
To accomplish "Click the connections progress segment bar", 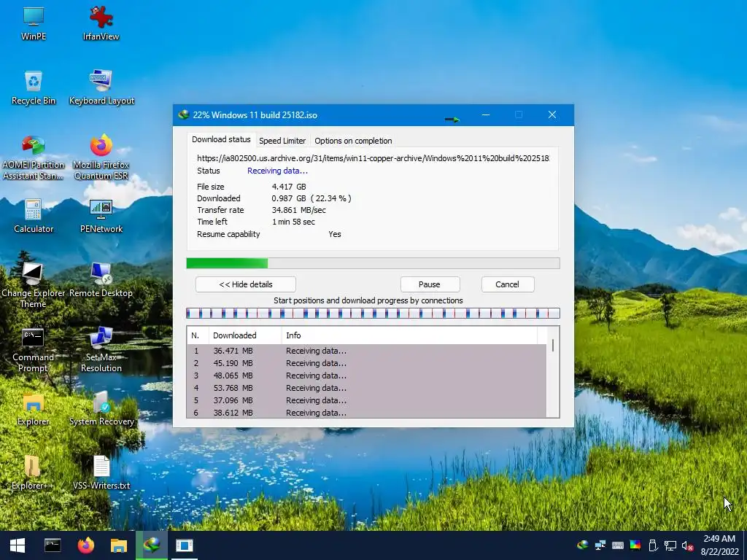I will [x=373, y=313].
